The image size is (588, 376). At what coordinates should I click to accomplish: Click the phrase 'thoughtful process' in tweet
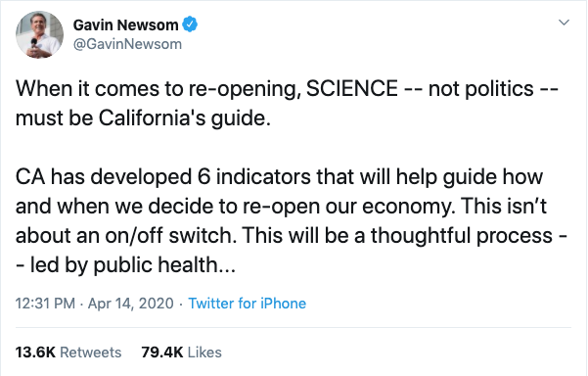click(462, 236)
